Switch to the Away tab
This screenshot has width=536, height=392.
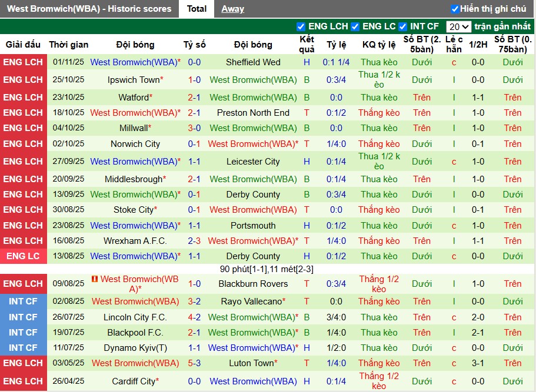point(232,9)
